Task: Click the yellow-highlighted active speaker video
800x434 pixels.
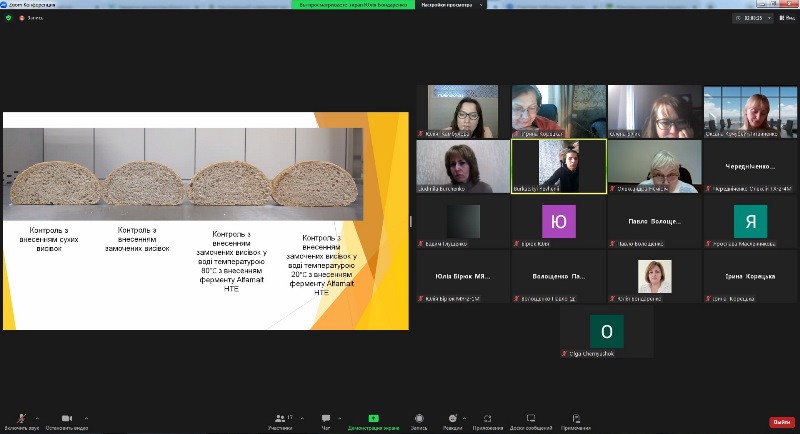Action: tap(558, 166)
